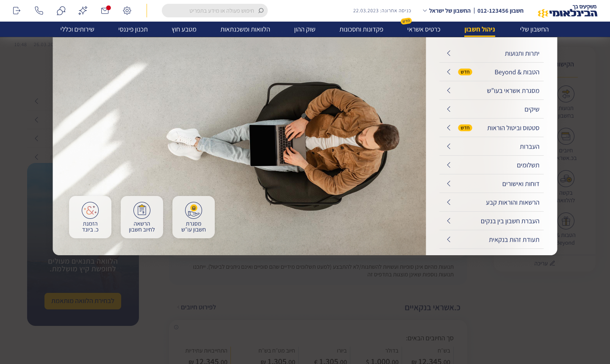Select the כרטיסי אשראי navigation tab
This screenshot has height=364, width=610.
coord(424,29)
